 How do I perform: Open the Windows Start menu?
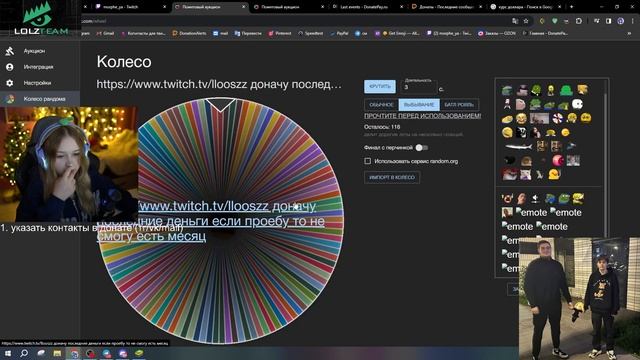click(x=7, y=353)
